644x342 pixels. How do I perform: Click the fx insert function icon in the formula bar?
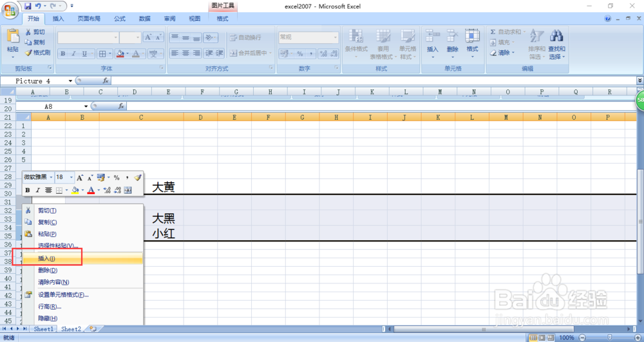106,81
